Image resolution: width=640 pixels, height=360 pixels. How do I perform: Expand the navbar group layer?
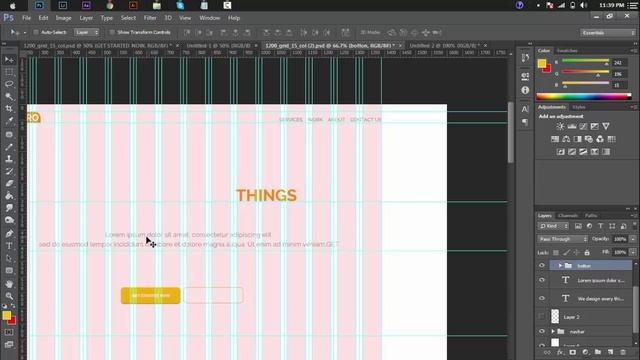click(x=553, y=331)
